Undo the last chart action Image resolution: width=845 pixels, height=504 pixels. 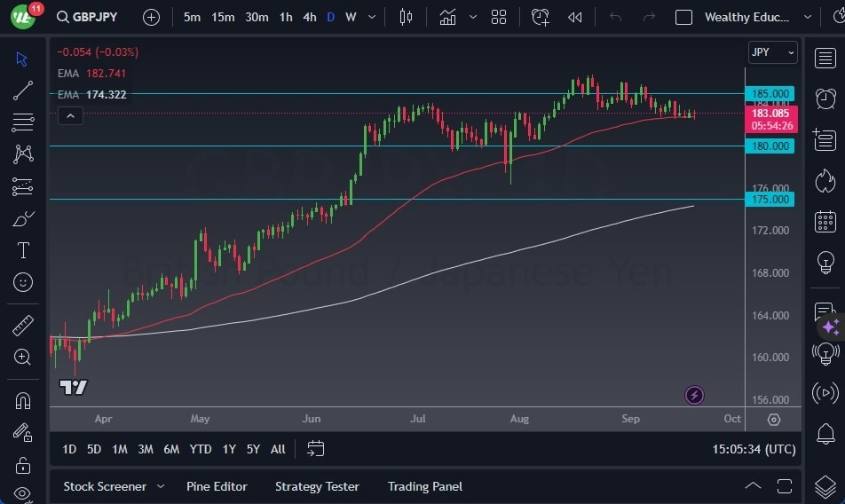(x=615, y=17)
